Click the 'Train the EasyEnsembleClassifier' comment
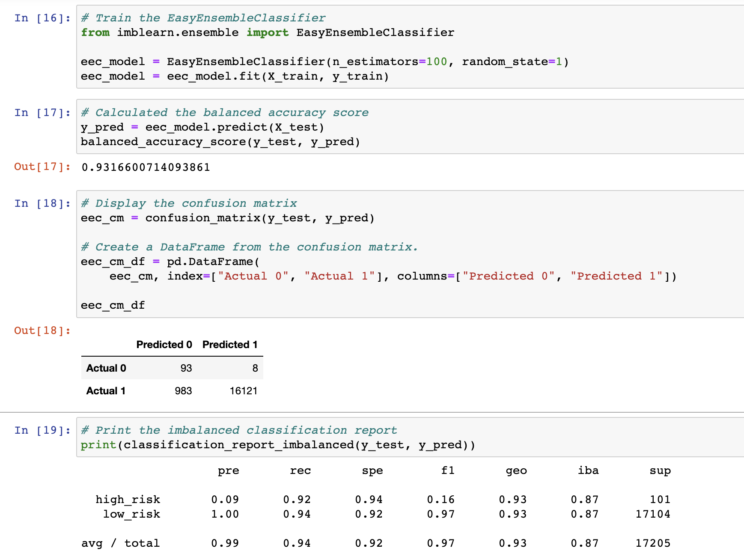Viewport: 744px width, 560px height. [203, 18]
